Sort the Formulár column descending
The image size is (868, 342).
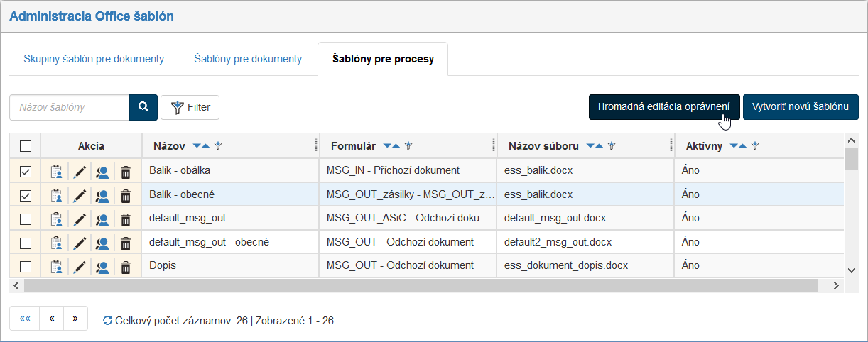[x=387, y=146]
